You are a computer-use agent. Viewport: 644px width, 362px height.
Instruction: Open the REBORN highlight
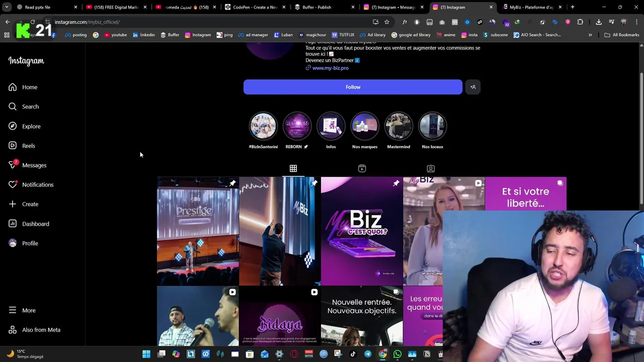(297, 126)
